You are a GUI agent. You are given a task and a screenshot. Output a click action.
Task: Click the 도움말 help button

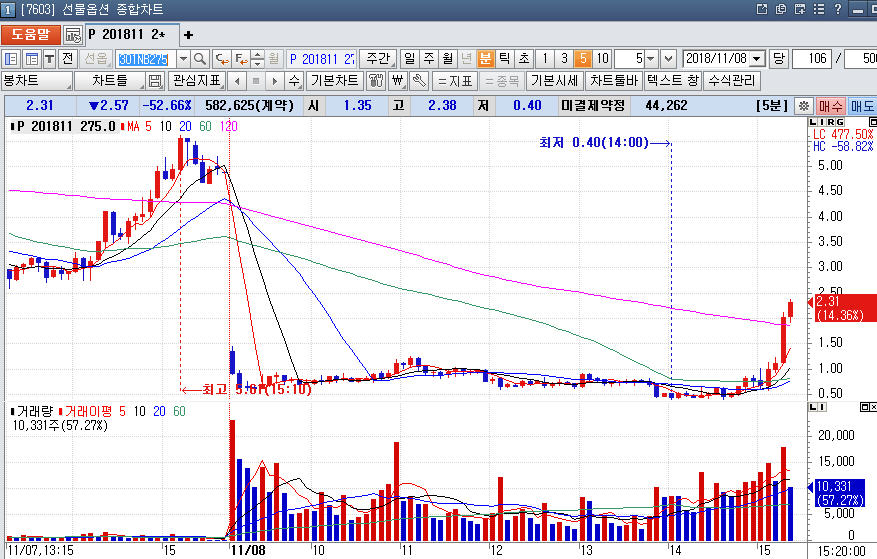coord(31,34)
